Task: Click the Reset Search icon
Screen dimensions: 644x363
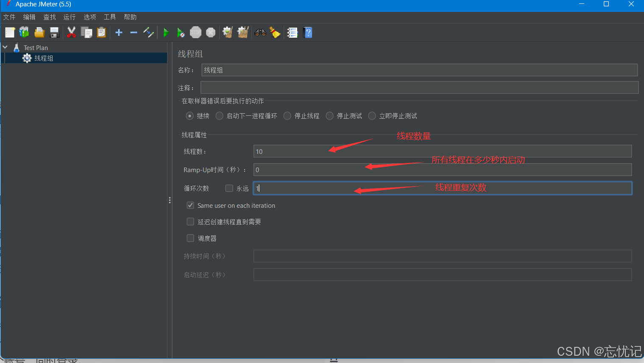Action: click(275, 32)
